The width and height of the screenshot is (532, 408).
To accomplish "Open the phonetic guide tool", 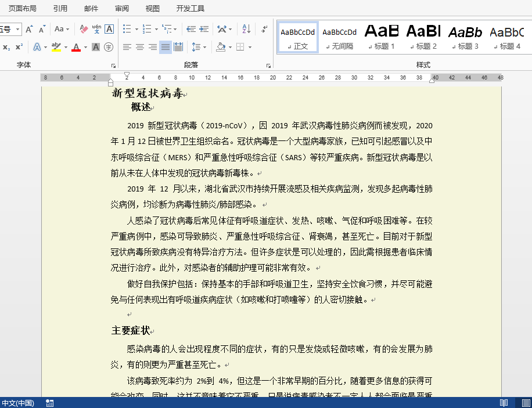I will (96, 30).
